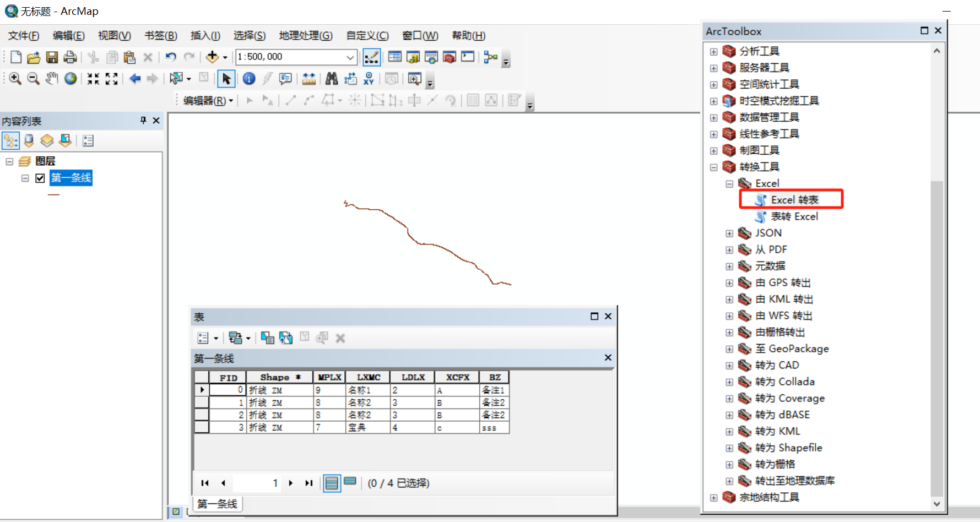Open the 自定义(C) menu
The height and width of the screenshot is (522, 980).
pyautogui.click(x=367, y=36)
